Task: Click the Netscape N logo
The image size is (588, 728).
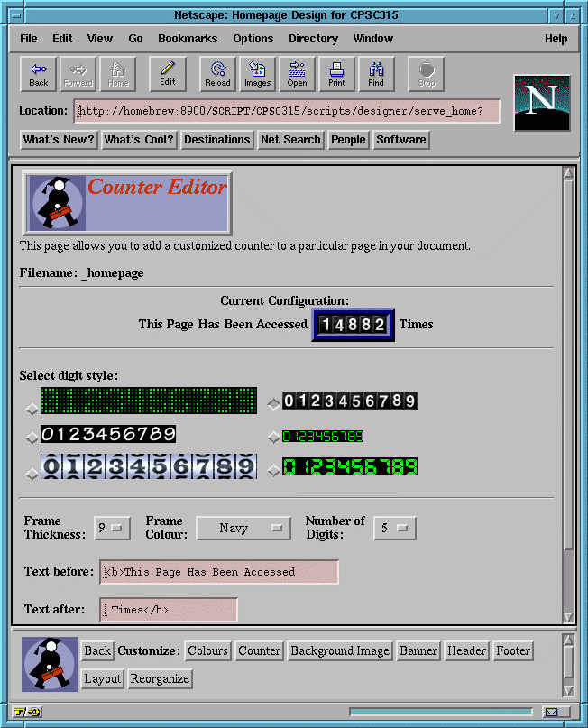Action: [541, 102]
